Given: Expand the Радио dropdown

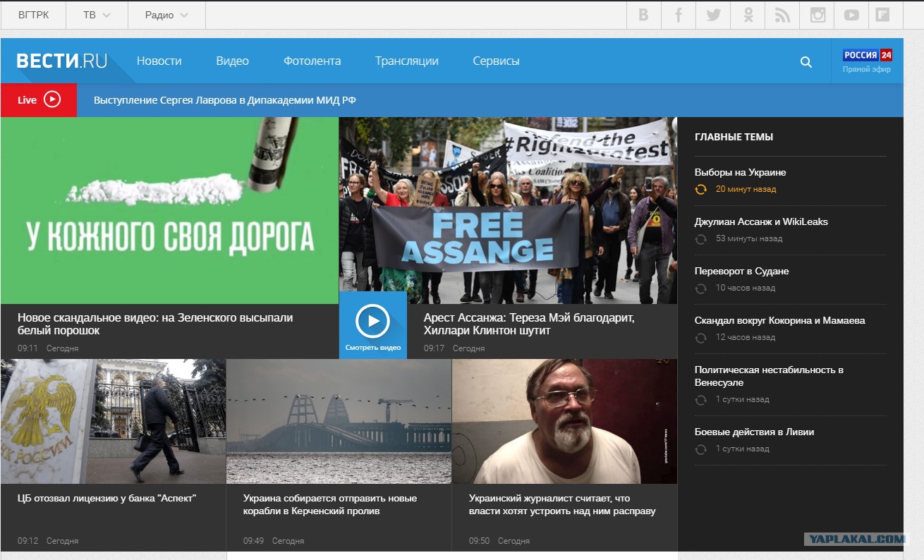Looking at the screenshot, I should point(166,15).
